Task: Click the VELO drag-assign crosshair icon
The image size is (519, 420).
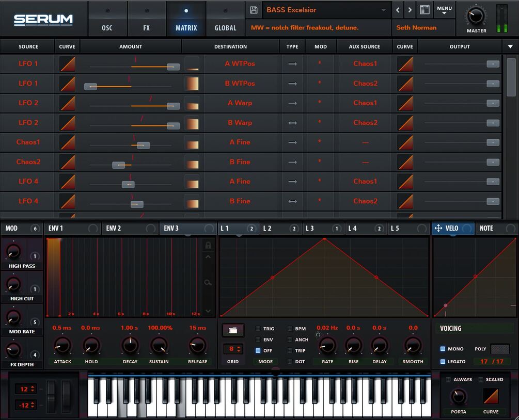Action: pyautogui.click(x=438, y=228)
